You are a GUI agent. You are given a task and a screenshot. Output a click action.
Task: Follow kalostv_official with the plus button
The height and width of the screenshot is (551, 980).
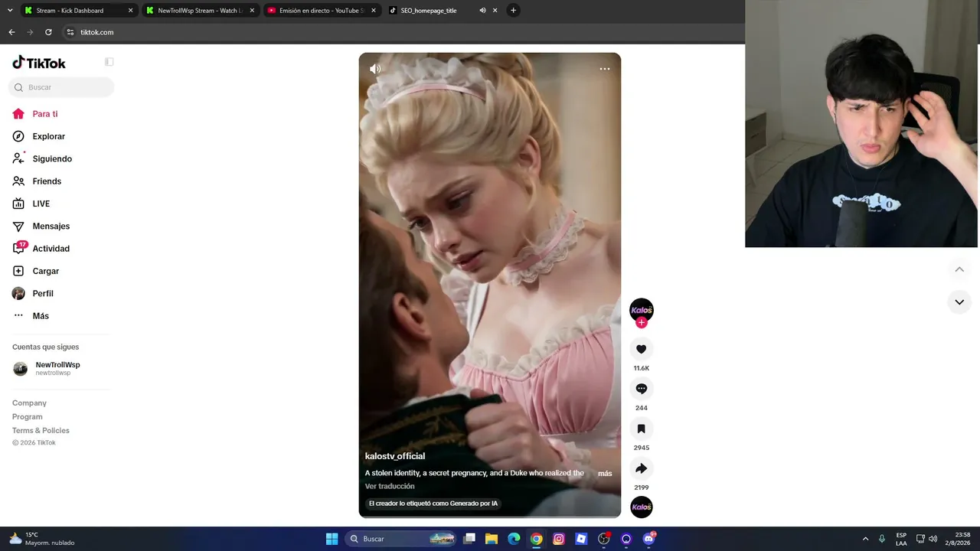click(x=642, y=323)
